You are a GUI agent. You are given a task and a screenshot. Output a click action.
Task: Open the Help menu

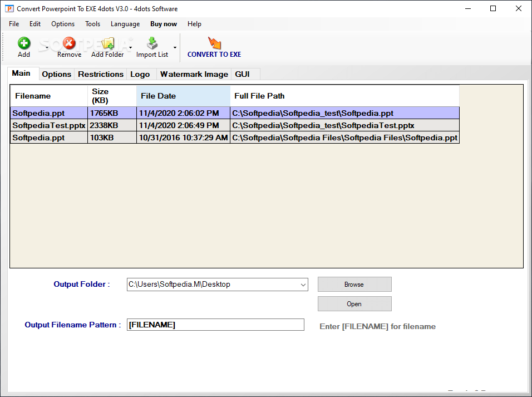[194, 24]
